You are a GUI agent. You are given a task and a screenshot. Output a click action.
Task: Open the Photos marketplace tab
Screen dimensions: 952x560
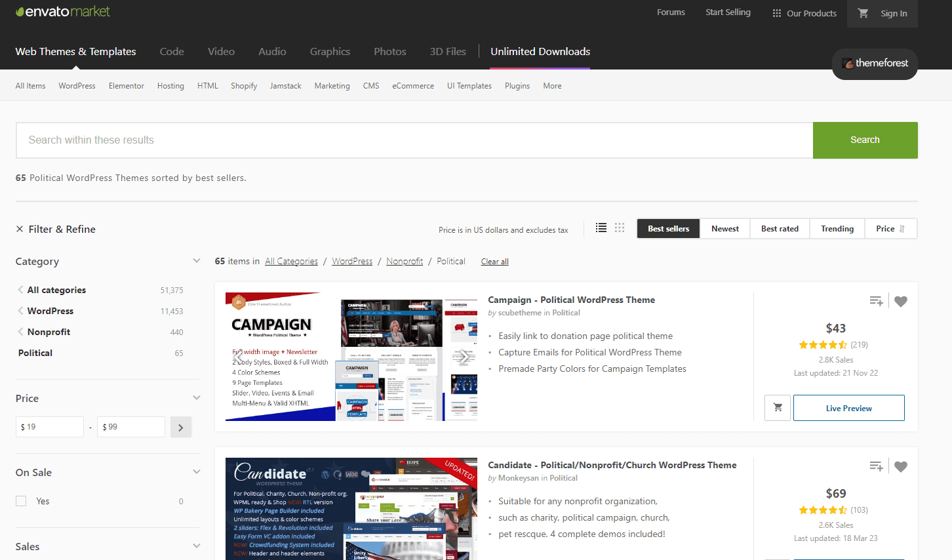pos(390,52)
